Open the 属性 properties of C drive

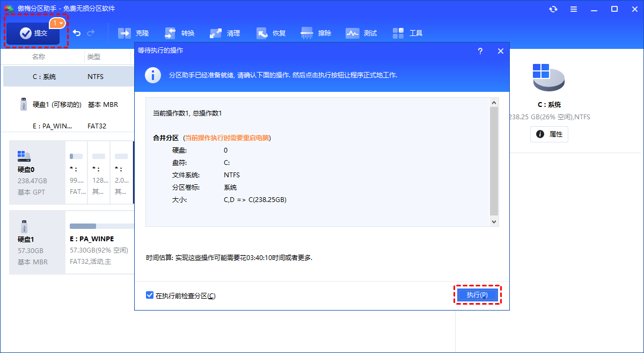[549, 134]
